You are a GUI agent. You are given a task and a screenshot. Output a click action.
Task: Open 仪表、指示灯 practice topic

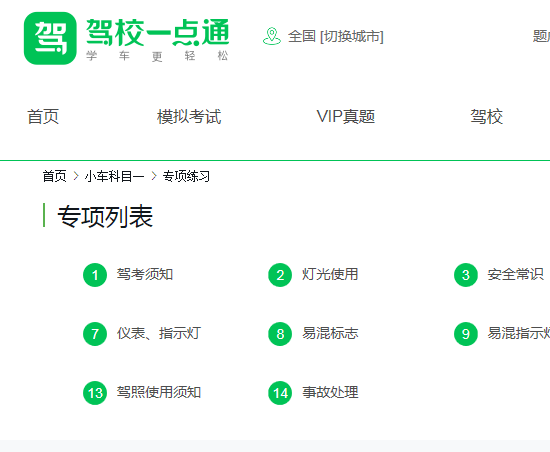(x=159, y=333)
